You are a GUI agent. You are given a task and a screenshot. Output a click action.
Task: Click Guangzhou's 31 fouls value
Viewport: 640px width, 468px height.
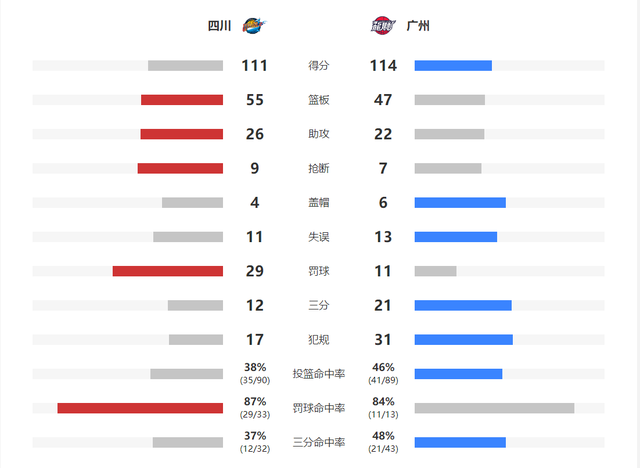click(383, 340)
